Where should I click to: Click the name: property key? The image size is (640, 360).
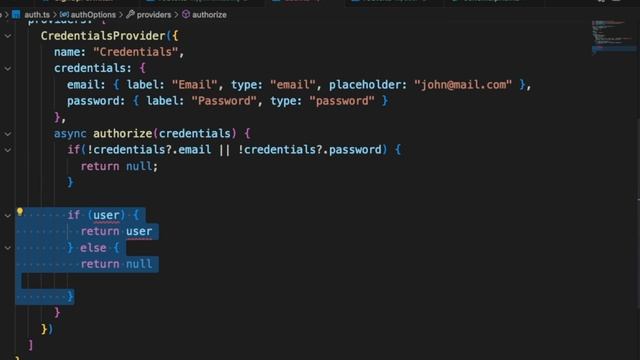point(70,52)
